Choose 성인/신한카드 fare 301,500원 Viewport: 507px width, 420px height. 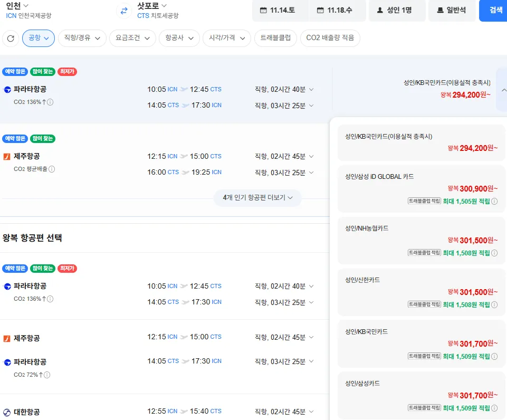click(421, 292)
